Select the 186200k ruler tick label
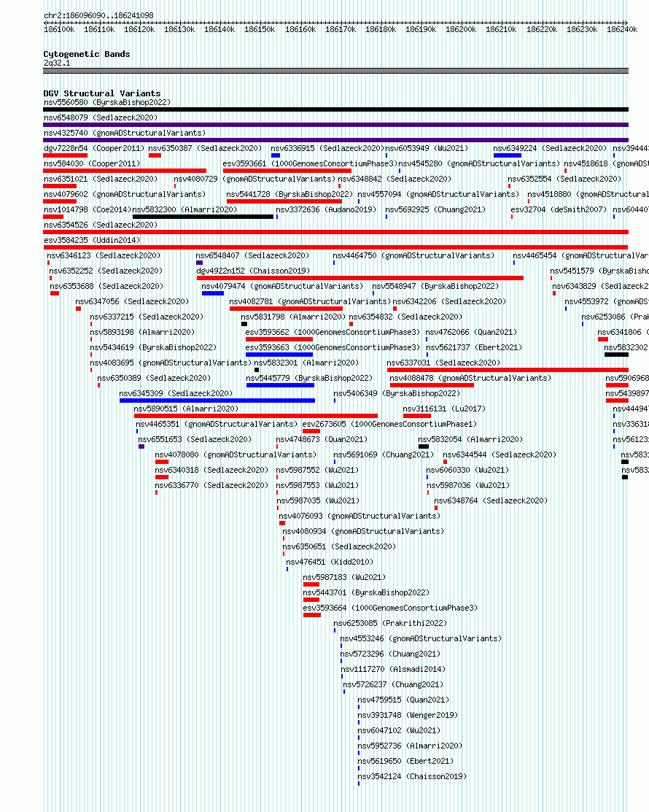 click(x=461, y=29)
